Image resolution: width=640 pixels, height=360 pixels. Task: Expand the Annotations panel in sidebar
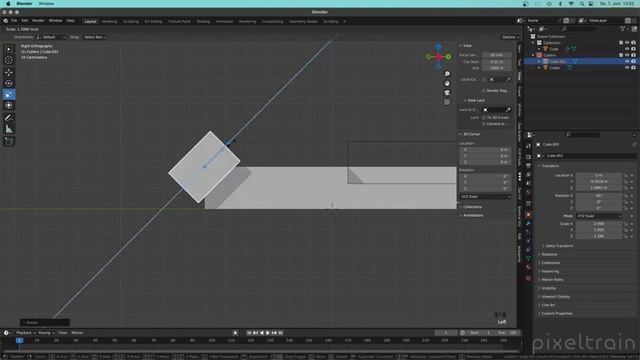pos(472,215)
